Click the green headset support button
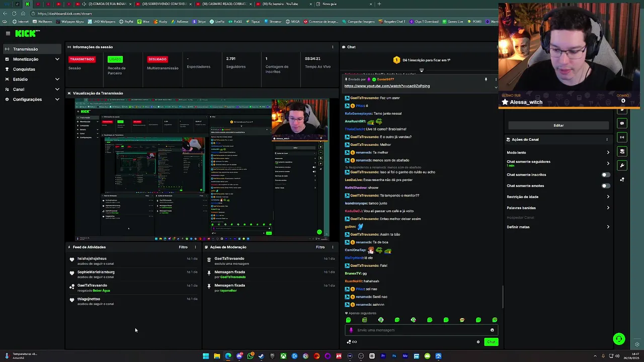The width and height of the screenshot is (644, 362). click(619, 339)
